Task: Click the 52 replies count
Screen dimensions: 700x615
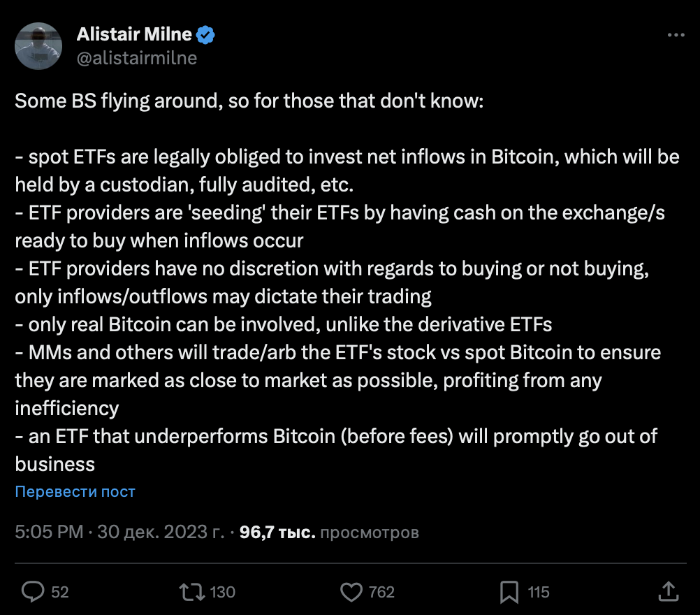Action: pos(60,592)
